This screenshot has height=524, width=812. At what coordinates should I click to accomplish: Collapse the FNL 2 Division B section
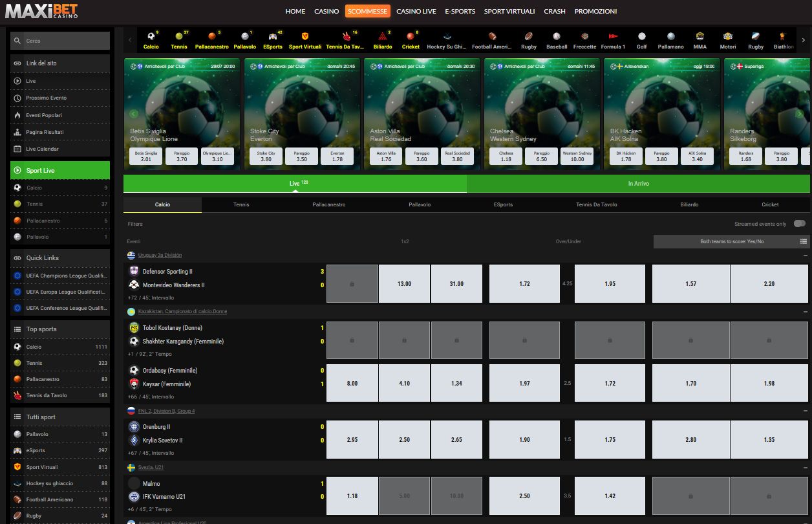(x=805, y=411)
